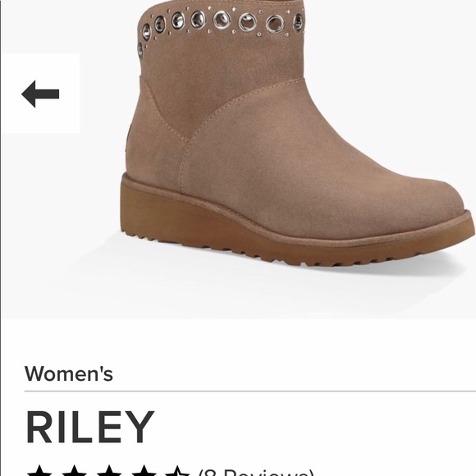
Task: Select the third rating star
Action: pyautogui.click(x=108, y=471)
